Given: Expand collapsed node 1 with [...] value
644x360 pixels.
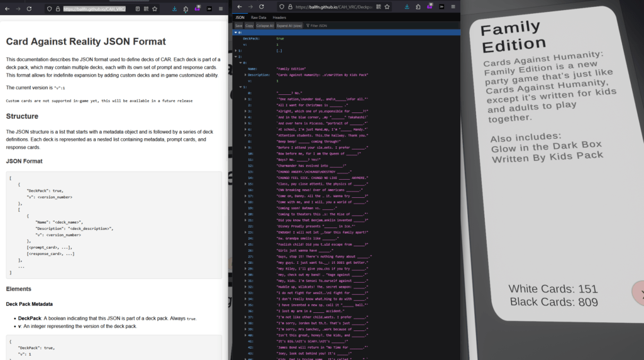Looking at the screenshot, I should pos(235,50).
